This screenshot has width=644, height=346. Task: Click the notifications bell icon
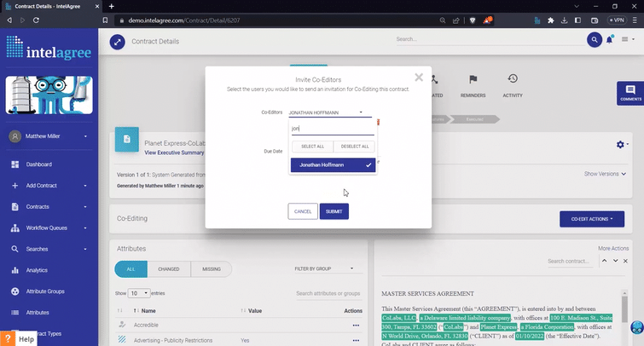[610, 40]
